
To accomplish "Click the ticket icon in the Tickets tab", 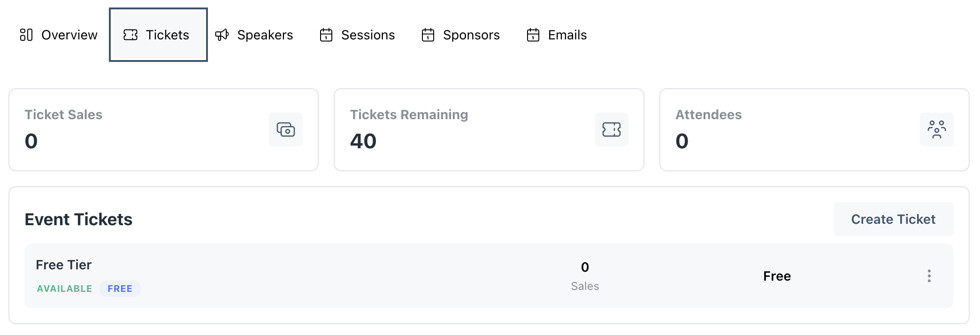I will pyautogui.click(x=130, y=35).
